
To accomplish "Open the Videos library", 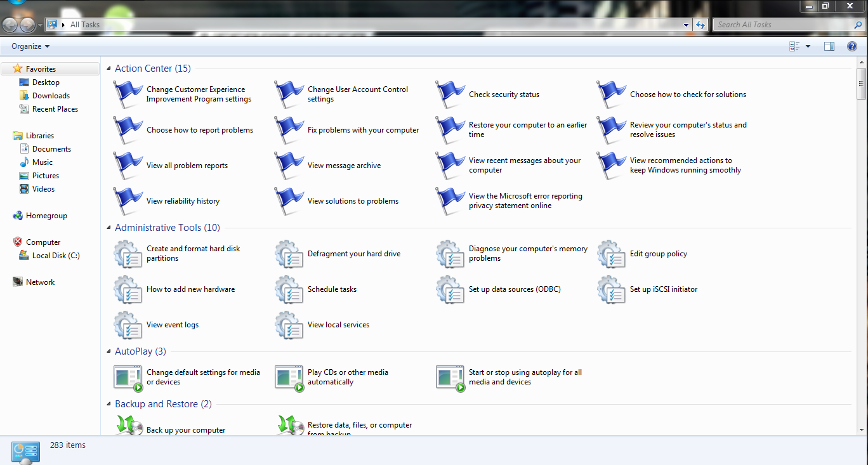I will pyautogui.click(x=43, y=189).
